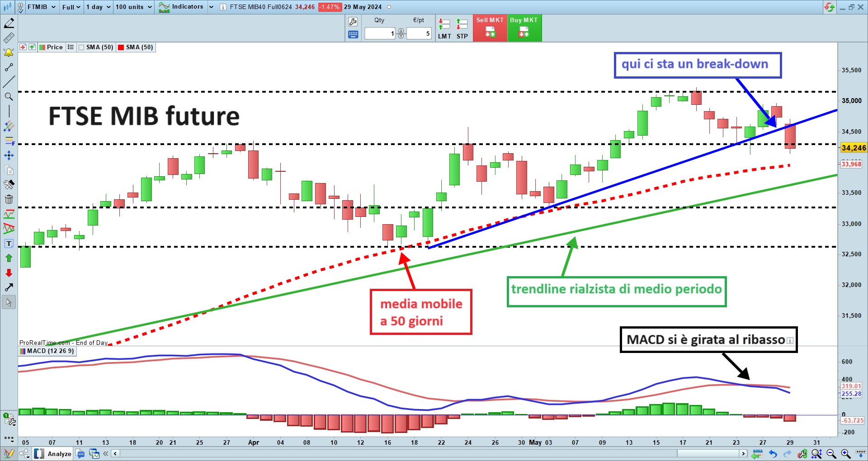The image size is (868, 461).
Task: Open the pin icon at top-left
Action: [x=20, y=7]
